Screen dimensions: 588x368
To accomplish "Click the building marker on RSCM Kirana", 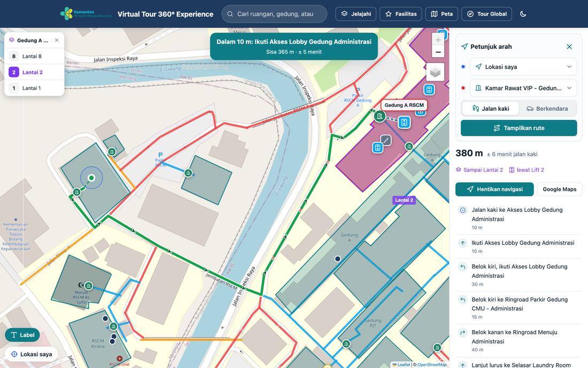I will [113, 326].
